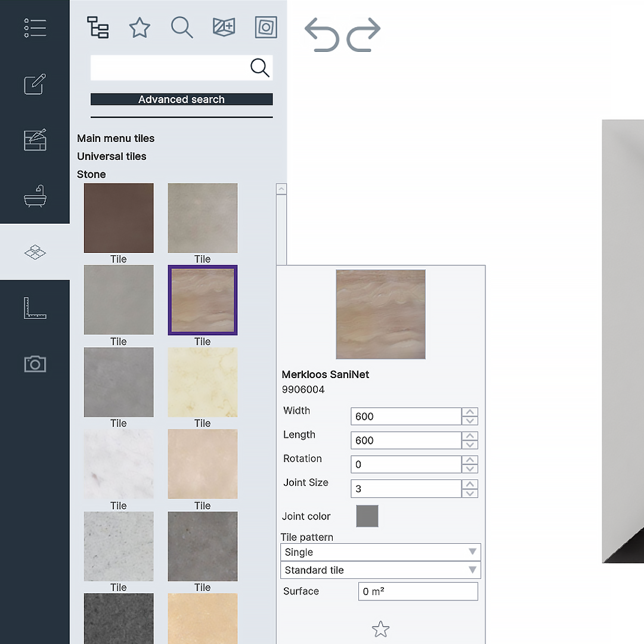
Task: Open the Universal tiles category
Action: pyautogui.click(x=112, y=156)
